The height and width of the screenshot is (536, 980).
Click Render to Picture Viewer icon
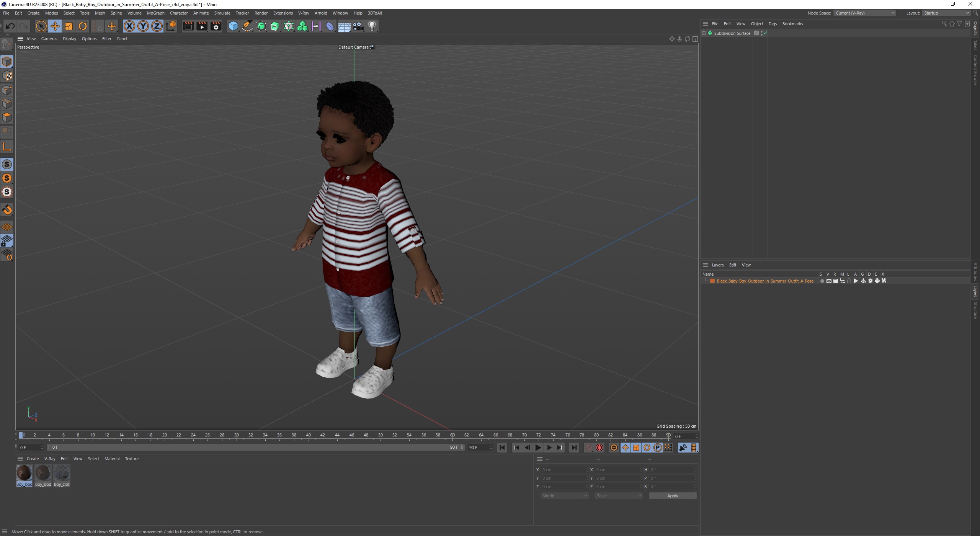[202, 26]
